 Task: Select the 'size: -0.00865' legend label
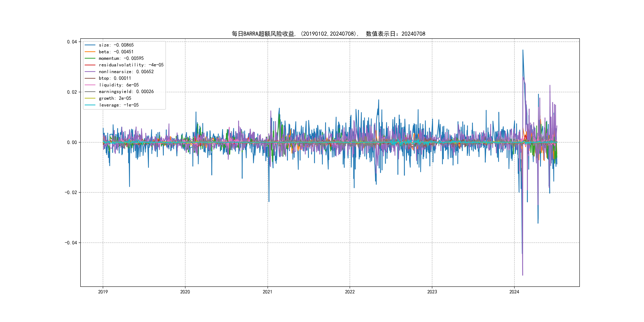(116, 45)
